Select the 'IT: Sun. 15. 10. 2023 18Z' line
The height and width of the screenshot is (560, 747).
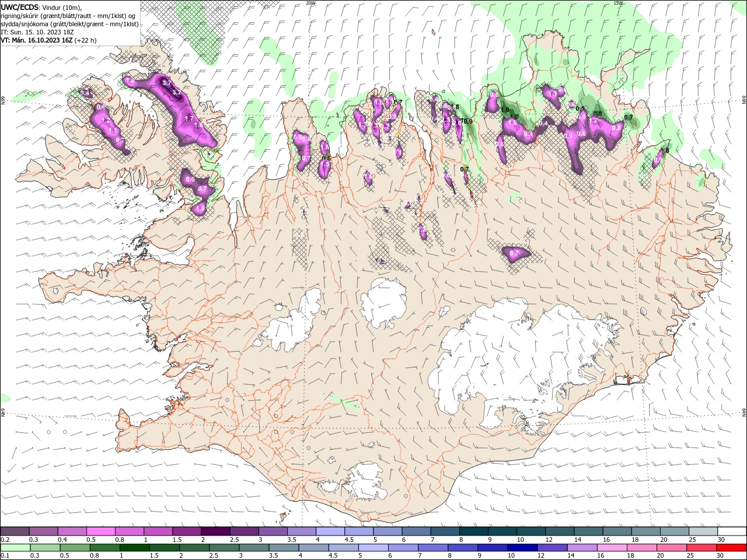[x=37, y=32]
